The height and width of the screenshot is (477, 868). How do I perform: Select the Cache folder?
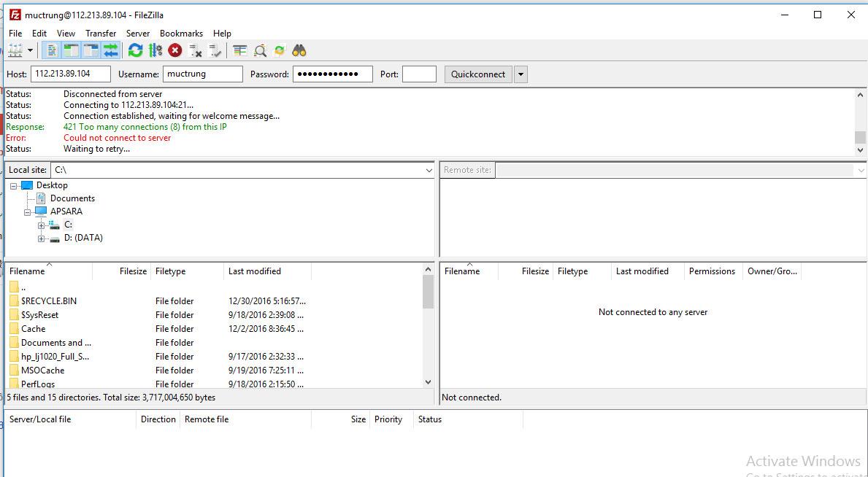pos(33,329)
